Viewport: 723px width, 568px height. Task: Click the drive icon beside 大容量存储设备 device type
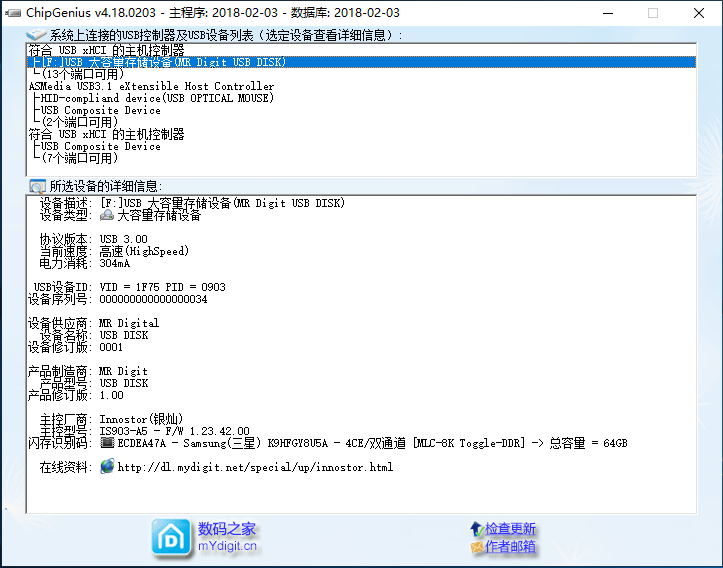(x=107, y=215)
